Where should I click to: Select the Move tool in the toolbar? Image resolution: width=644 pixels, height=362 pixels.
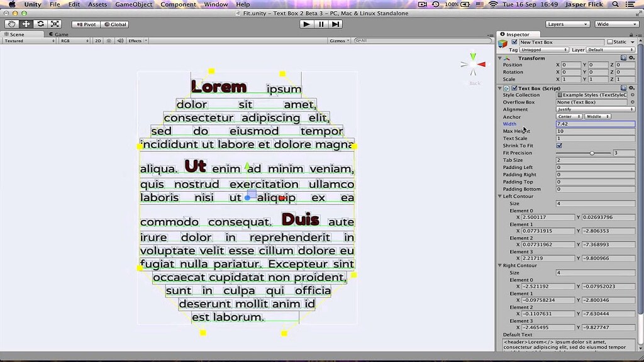tap(27, 25)
